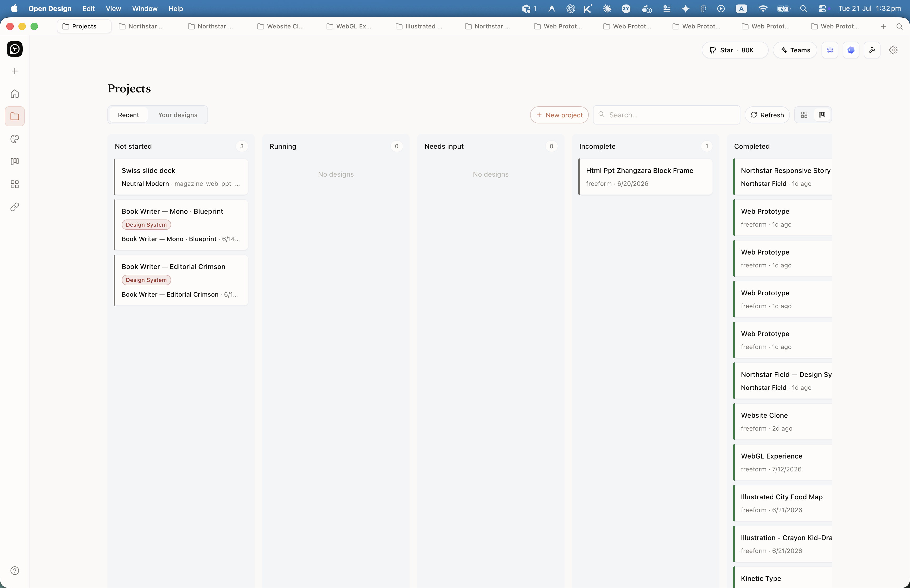Click the battery status icon

point(784,8)
